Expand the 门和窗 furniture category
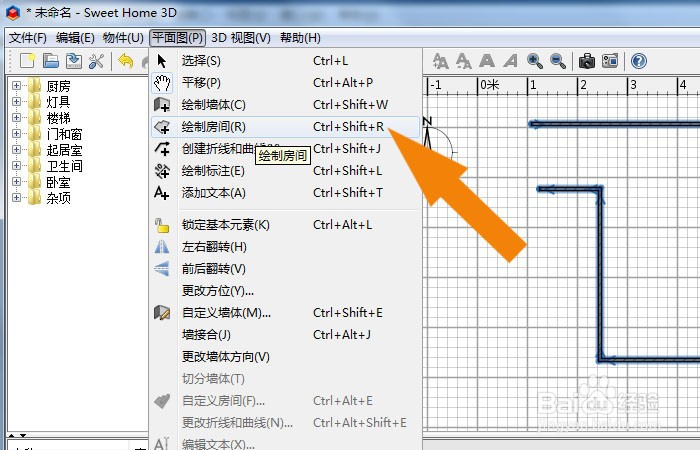The image size is (700, 450). [x=16, y=133]
